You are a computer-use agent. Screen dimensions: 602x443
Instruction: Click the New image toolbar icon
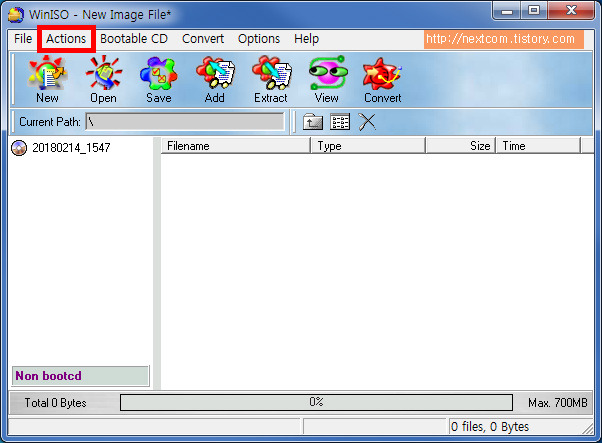pyautogui.click(x=48, y=79)
